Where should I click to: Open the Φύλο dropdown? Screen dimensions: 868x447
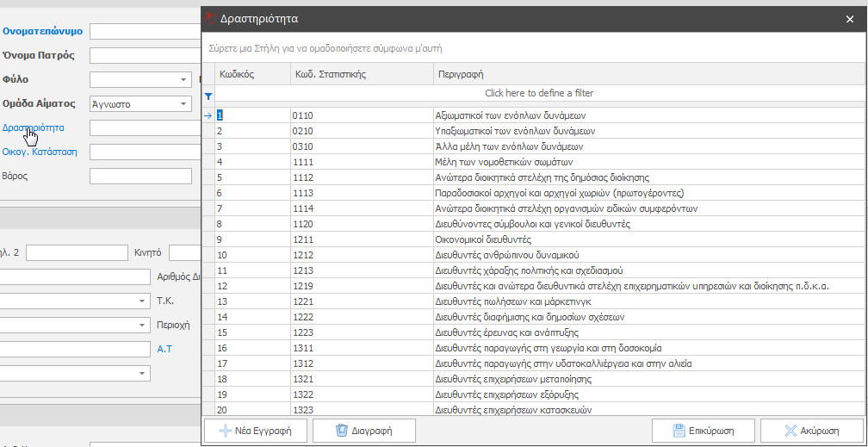(183, 80)
